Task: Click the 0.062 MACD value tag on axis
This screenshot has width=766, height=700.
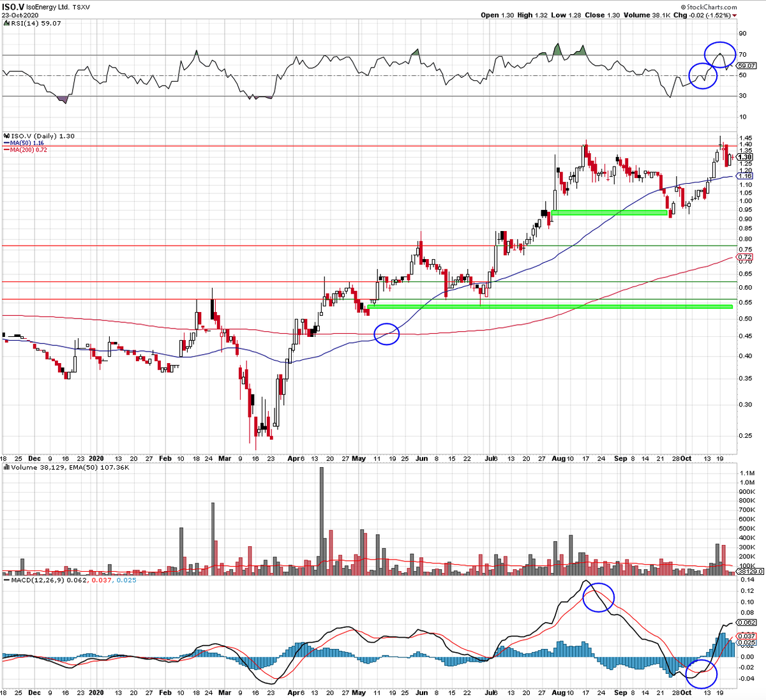Action: [747, 622]
